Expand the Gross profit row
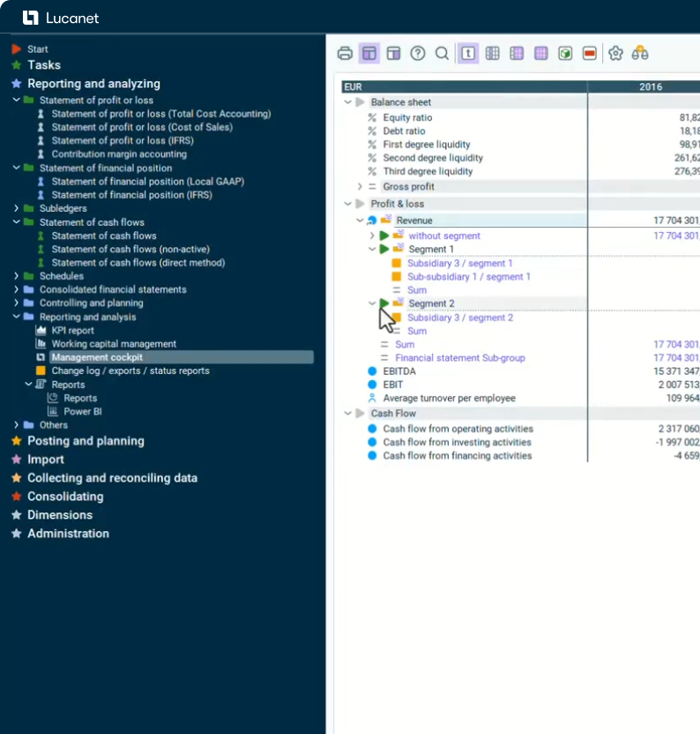 click(x=360, y=187)
